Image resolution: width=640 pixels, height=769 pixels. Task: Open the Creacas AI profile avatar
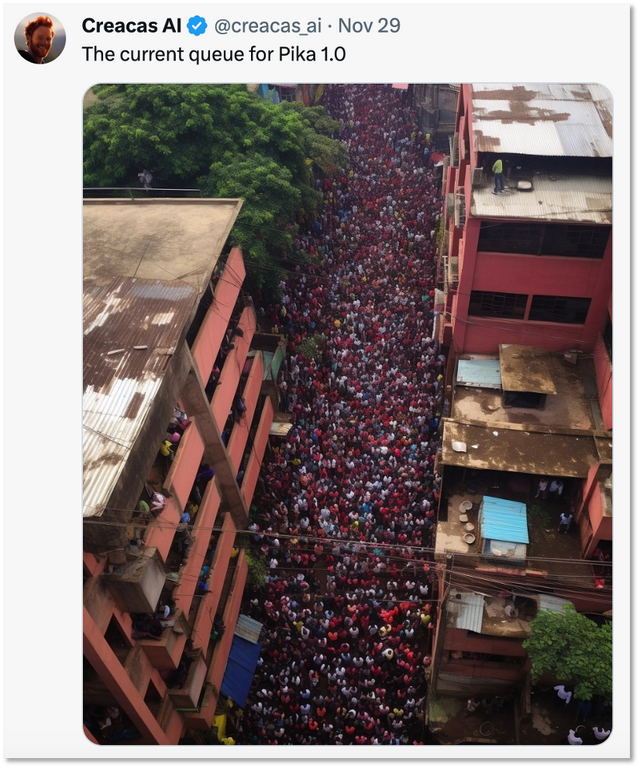[40, 38]
